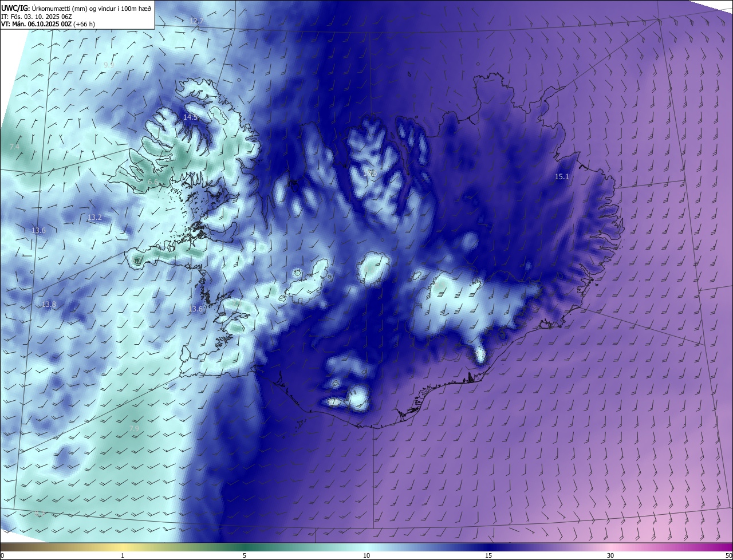The height and width of the screenshot is (560, 733).
Task: Click the map value label '7.4'
Action: [x=14, y=147]
